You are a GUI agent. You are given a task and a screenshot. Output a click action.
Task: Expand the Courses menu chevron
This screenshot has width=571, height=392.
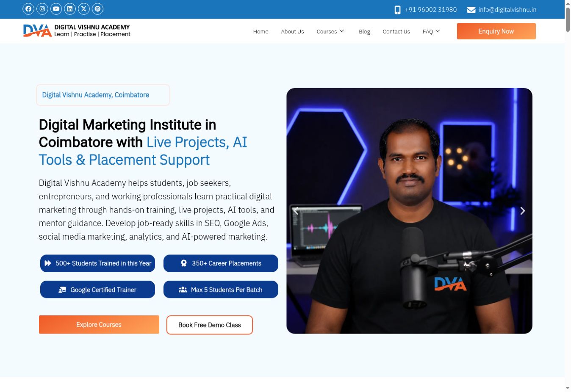point(342,31)
